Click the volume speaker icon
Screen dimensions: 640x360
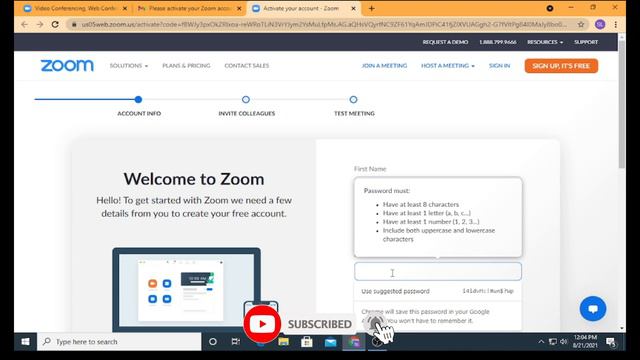(564, 342)
